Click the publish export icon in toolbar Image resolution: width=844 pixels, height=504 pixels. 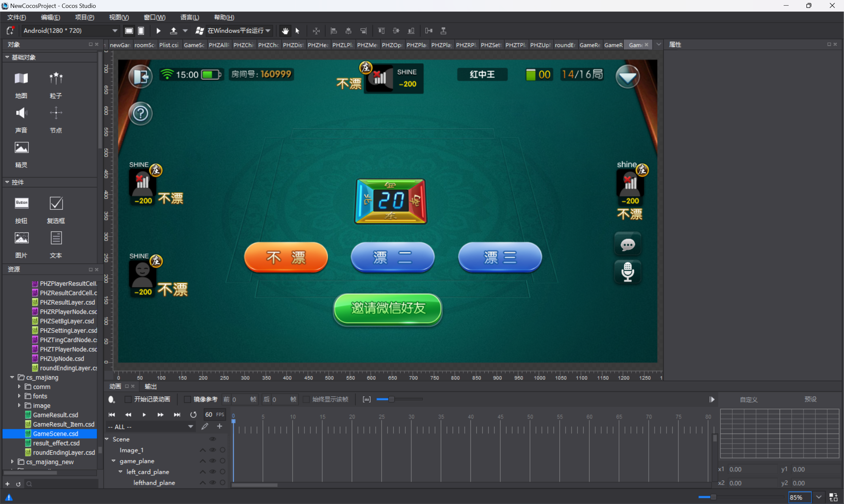173,31
